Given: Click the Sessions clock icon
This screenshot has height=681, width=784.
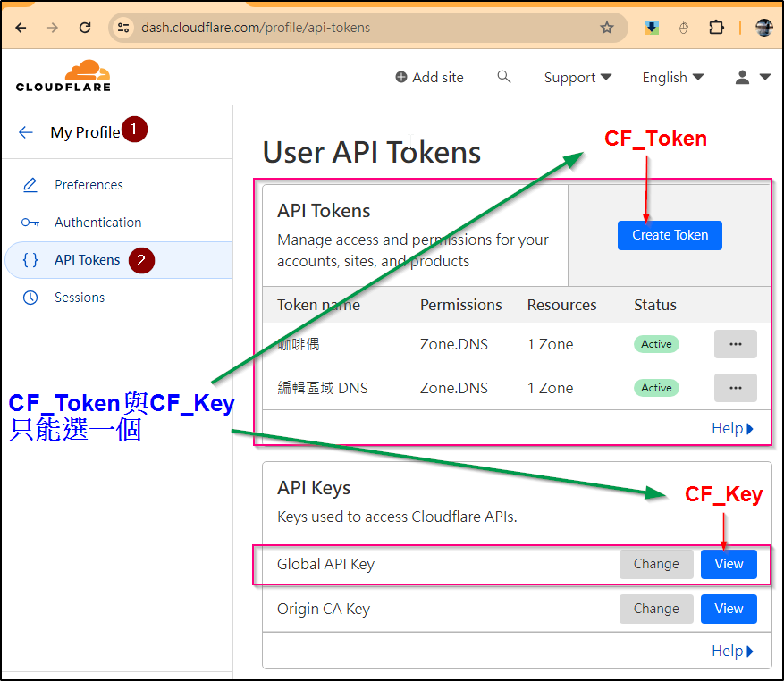Looking at the screenshot, I should click(x=30, y=298).
